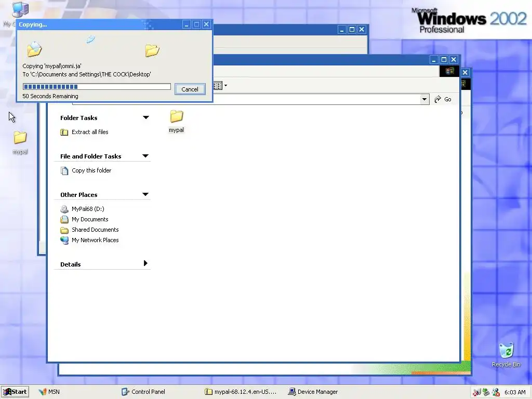Open Shared Documents
Viewport: 532px width, 399px height.
pos(95,230)
